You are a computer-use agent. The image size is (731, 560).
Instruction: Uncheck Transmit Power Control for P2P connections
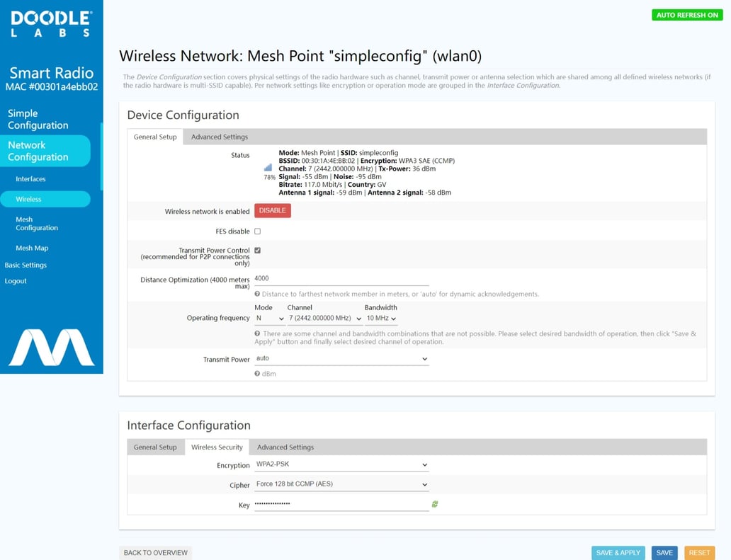(x=258, y=250)
